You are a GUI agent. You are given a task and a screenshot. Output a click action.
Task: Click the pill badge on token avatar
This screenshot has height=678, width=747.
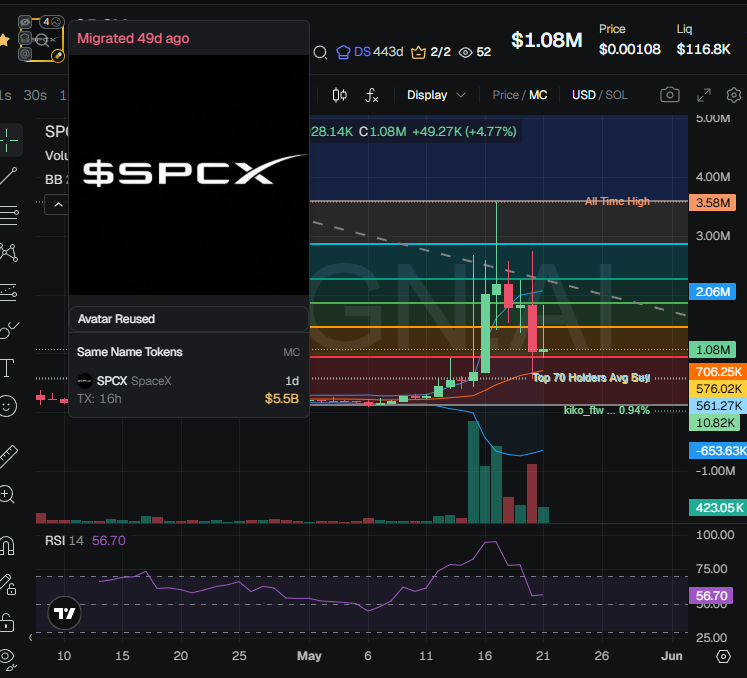click(58, 56)
